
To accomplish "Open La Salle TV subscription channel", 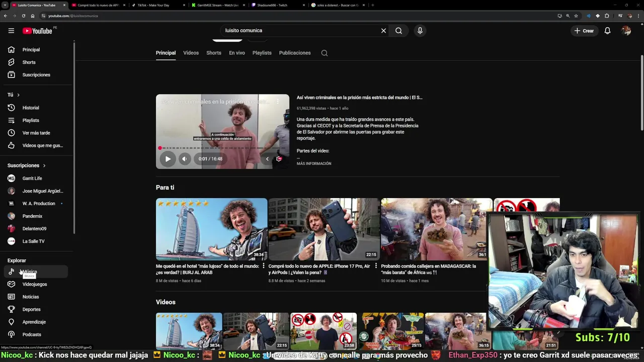I will (35, 241).
